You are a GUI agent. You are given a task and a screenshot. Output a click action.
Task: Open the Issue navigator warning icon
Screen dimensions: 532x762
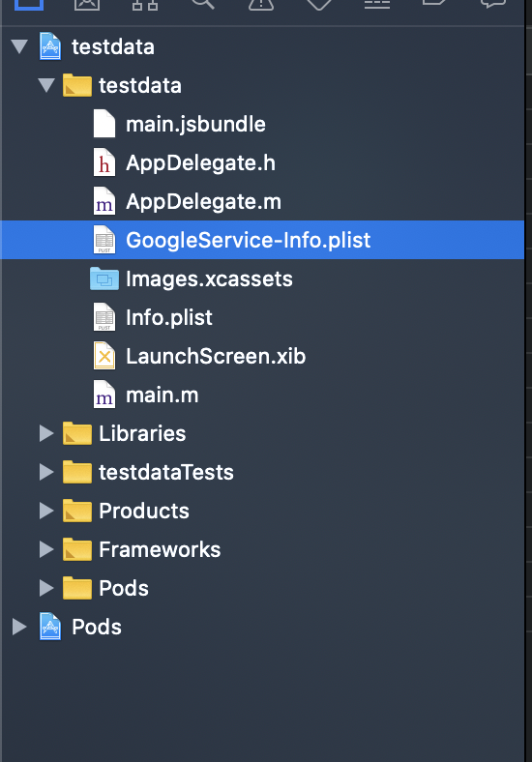click(261, 4)
